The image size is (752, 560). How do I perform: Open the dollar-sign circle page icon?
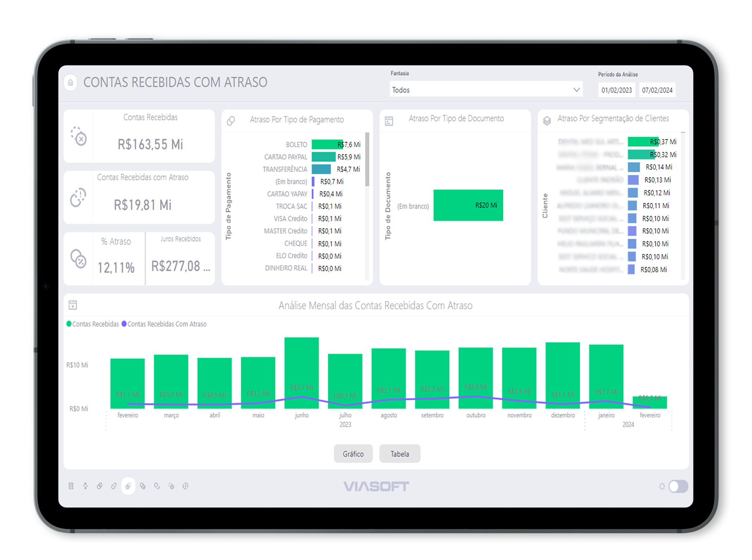point(185,486)
